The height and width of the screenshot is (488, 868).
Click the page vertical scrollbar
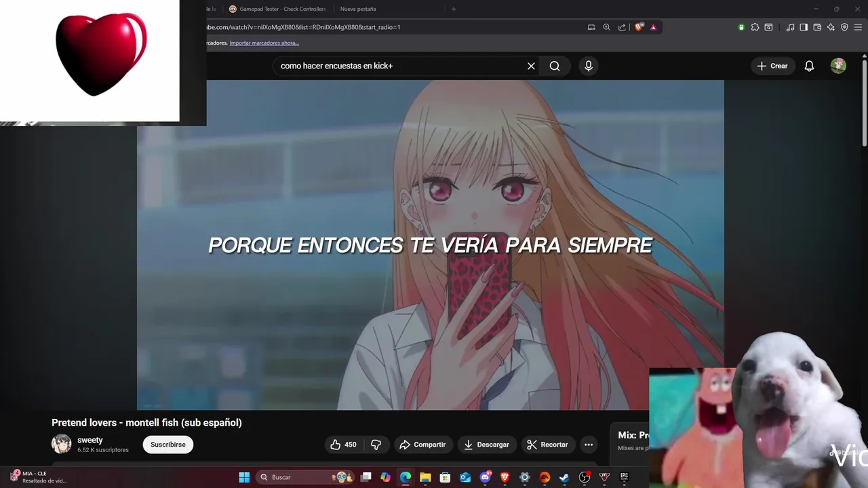pos(865,102)
